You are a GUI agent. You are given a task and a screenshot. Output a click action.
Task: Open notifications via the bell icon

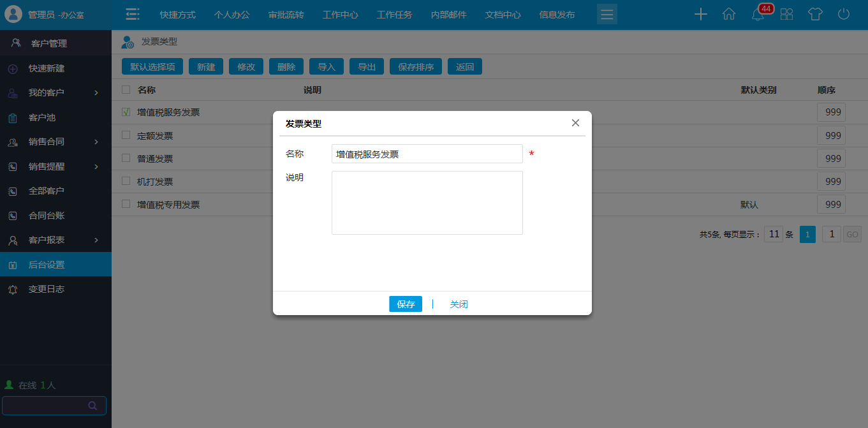click(758, 13)
